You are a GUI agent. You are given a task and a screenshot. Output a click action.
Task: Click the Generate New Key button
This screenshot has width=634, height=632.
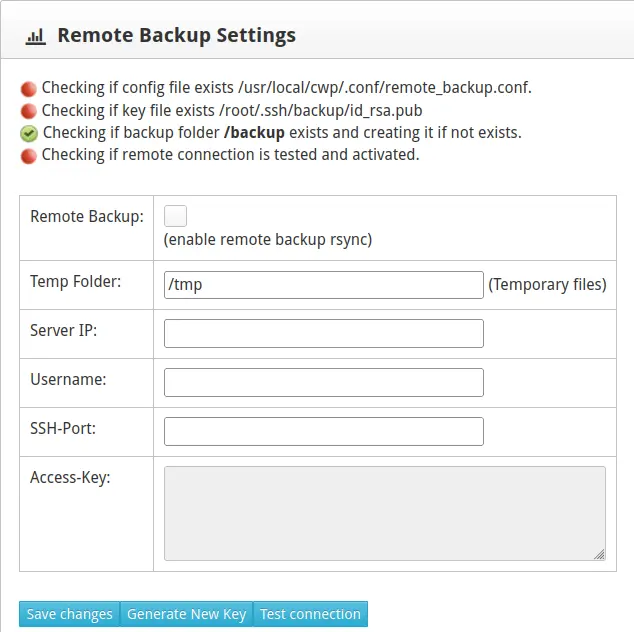pyautogui.click(x=186, y=614)
